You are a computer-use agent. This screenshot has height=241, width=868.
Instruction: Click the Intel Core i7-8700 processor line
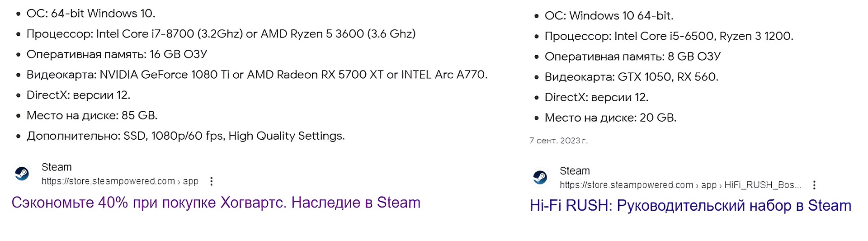[x=221, y=34]
